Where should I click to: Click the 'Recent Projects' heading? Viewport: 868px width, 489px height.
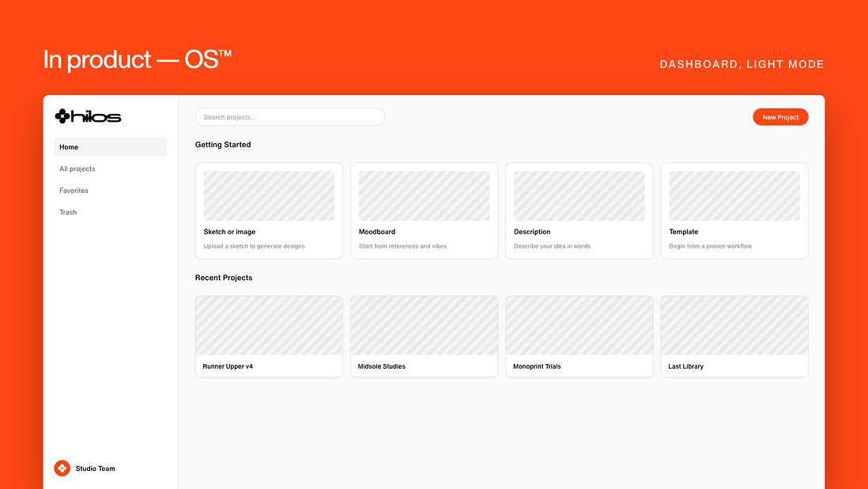(224, 278)
